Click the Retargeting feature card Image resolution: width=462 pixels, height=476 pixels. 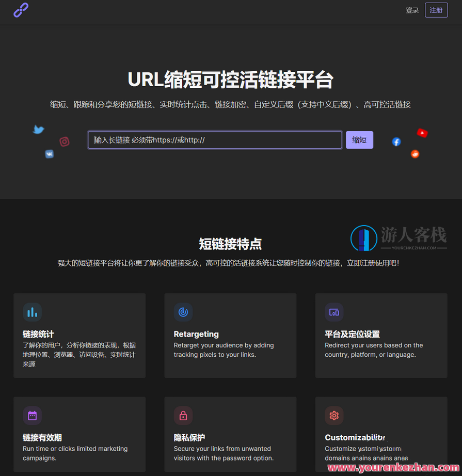(230, 336)
